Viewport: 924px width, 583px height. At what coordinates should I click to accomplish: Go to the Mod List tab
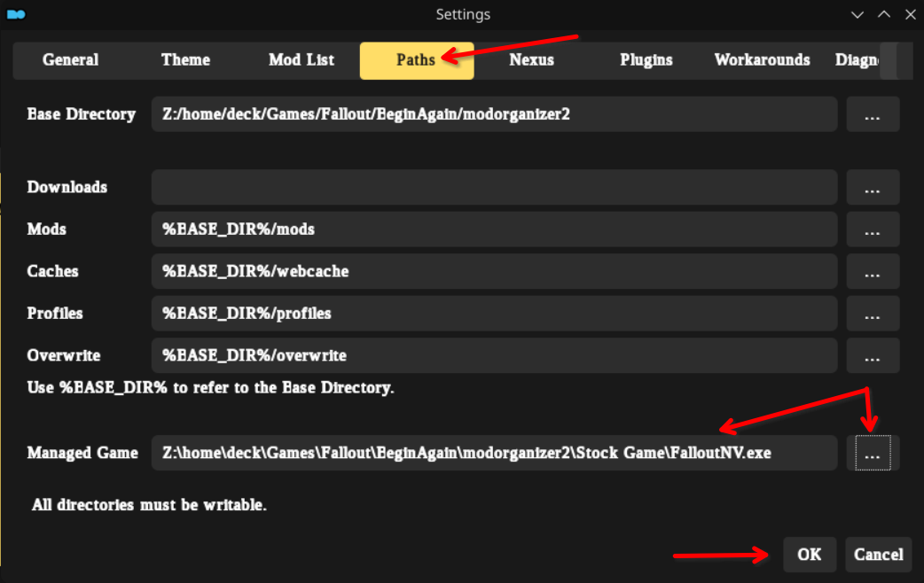pyautogui.click(x=301, y=60)
